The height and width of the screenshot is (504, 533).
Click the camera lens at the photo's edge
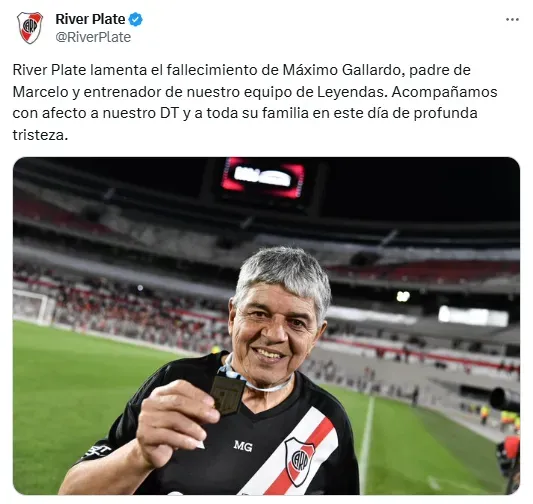pos(504,400)
